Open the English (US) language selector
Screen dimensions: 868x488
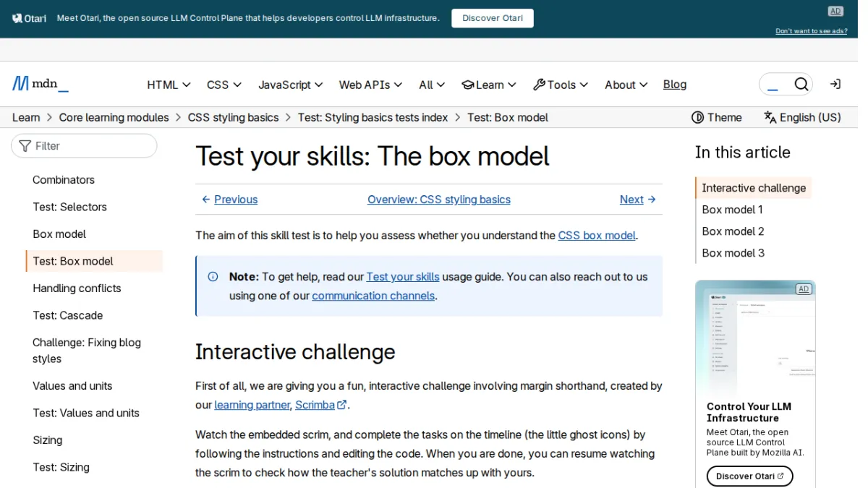click(802, 117)
